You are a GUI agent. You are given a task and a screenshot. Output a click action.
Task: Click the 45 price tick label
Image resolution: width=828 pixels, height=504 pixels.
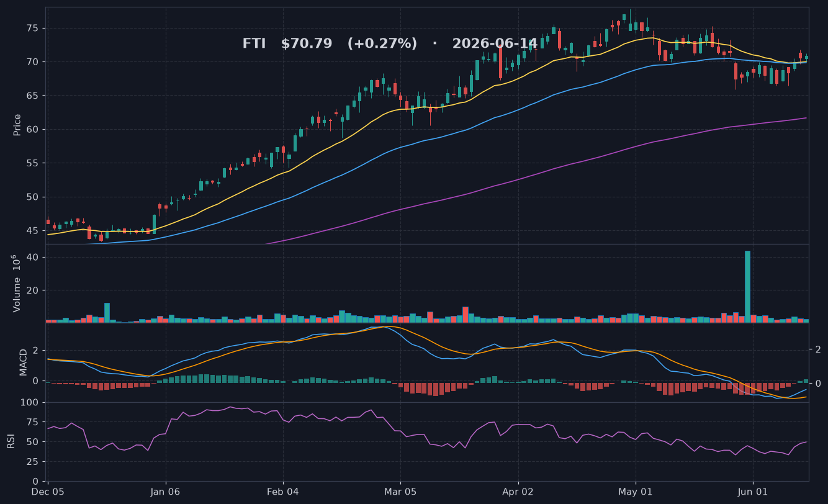(x=33, y=230)
